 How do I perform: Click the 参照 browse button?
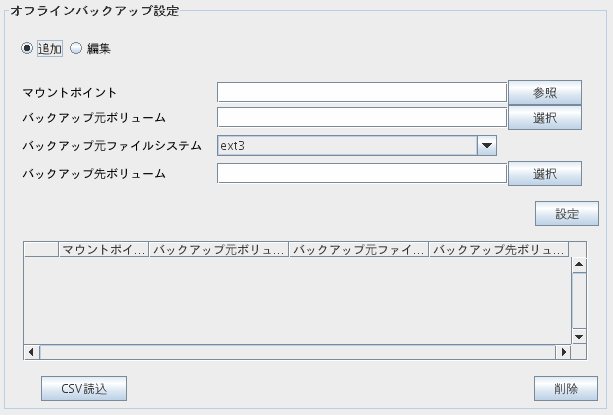tap(545, 93)
